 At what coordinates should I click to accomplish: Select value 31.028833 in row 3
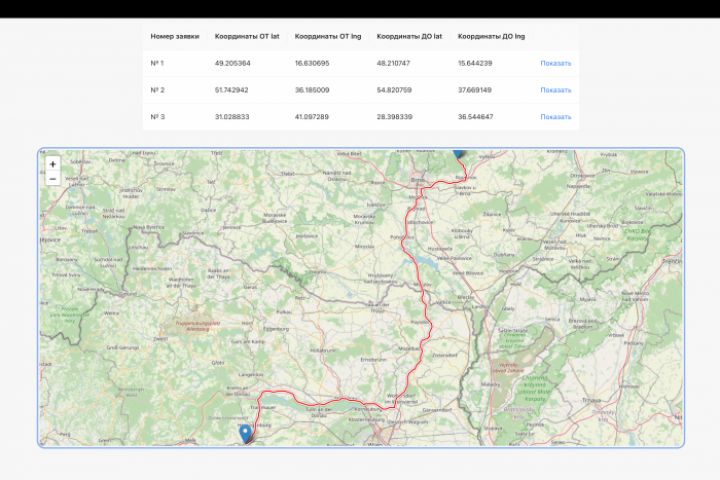coord(232,117)
